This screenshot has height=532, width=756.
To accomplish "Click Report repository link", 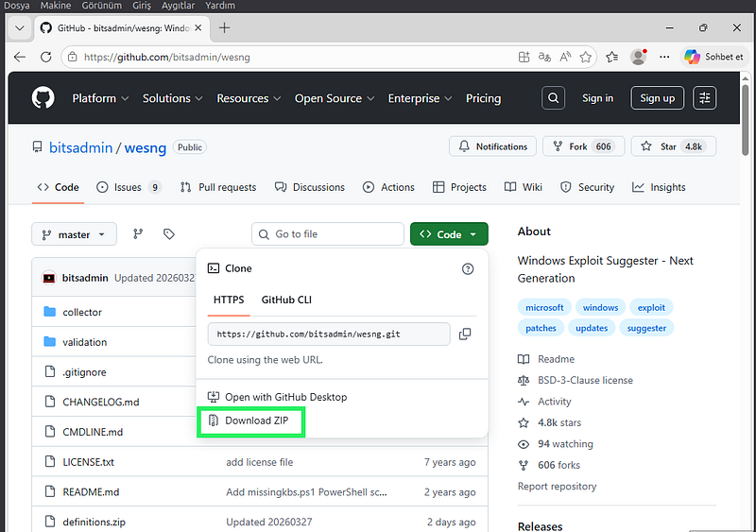I will (x=557, y=487).
